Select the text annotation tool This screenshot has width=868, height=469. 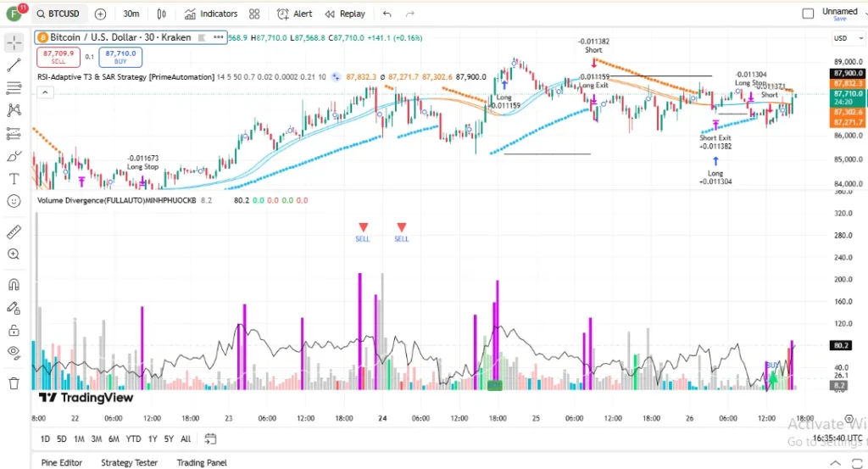(x=14, y=179)
